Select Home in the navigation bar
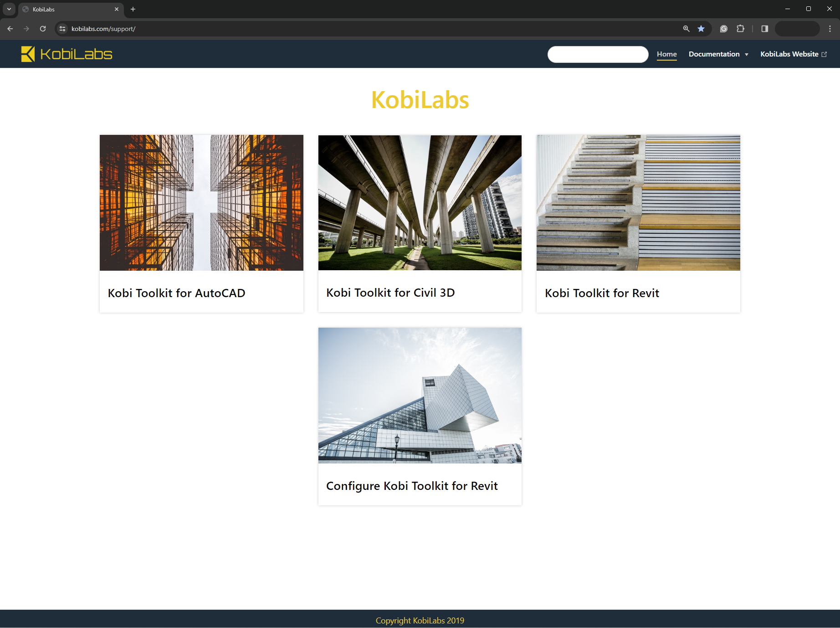This screenshot has width=840, height=628. tap(666, 54)
